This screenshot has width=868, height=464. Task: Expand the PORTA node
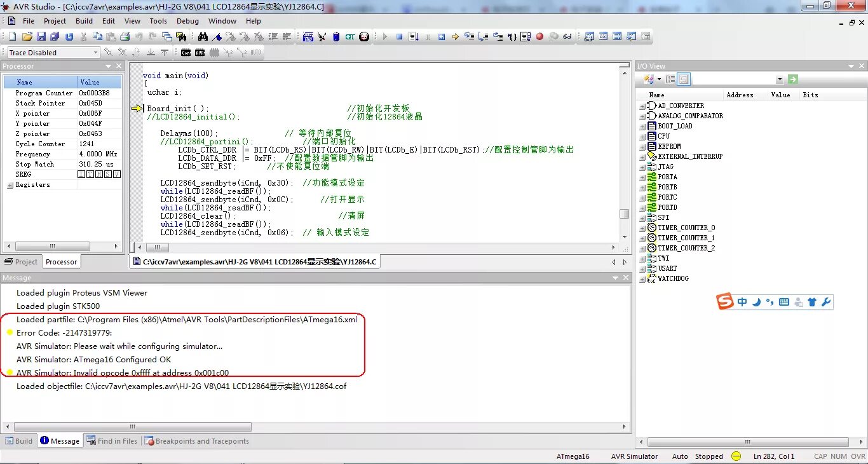click(642, 177)
